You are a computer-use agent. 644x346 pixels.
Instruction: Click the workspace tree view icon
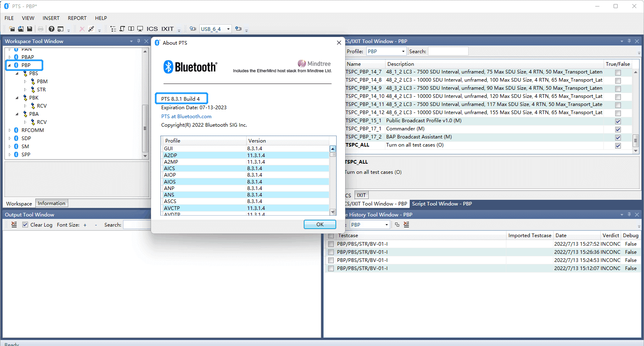click(x=113, y=29)
